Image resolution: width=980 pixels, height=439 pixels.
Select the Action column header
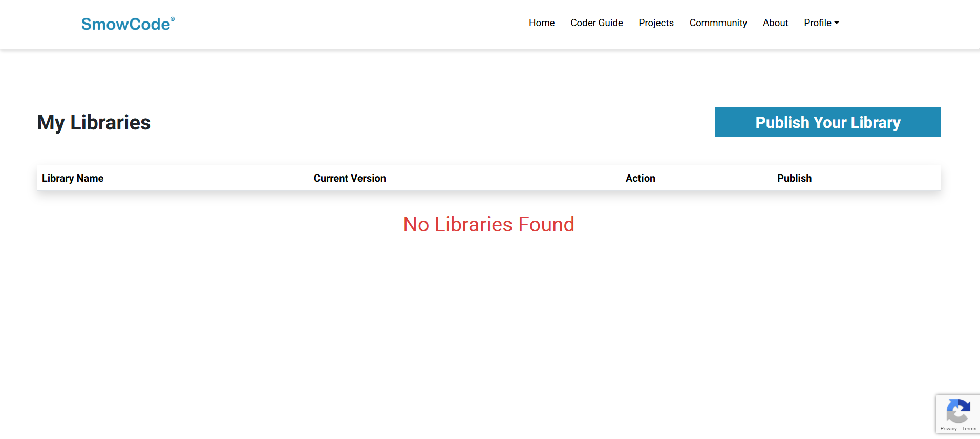[640, 178]
